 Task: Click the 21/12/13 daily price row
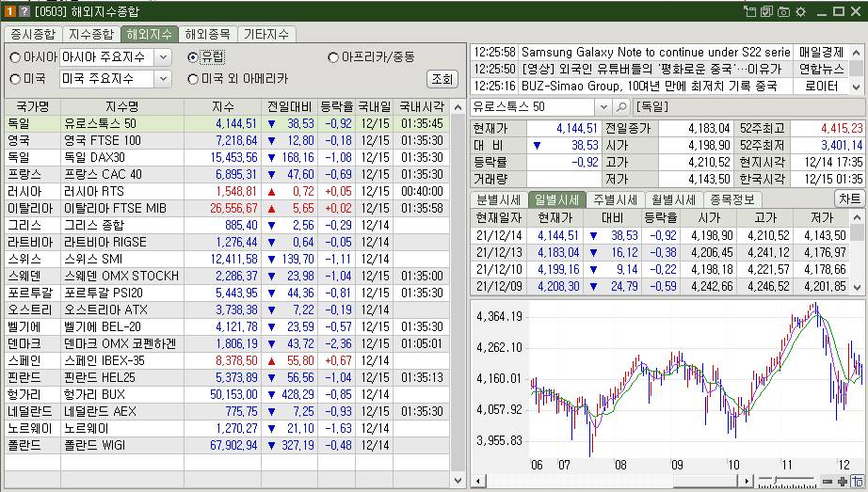click(x=660, y=252)
